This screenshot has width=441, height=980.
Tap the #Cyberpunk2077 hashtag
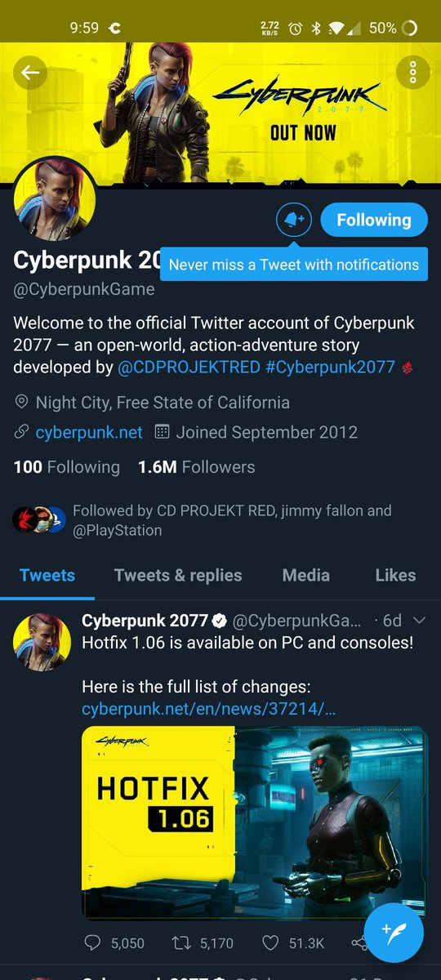[330, 367]
